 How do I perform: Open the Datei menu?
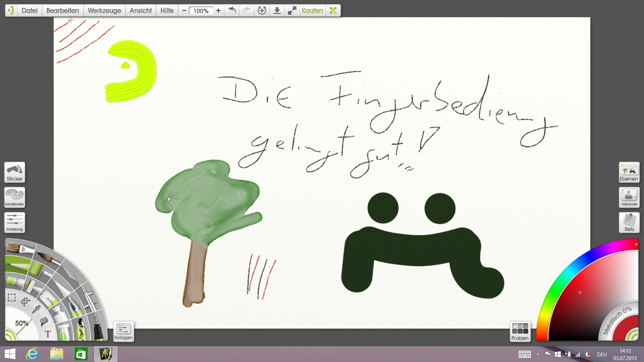pyautogui.click(x=30, y=11)
